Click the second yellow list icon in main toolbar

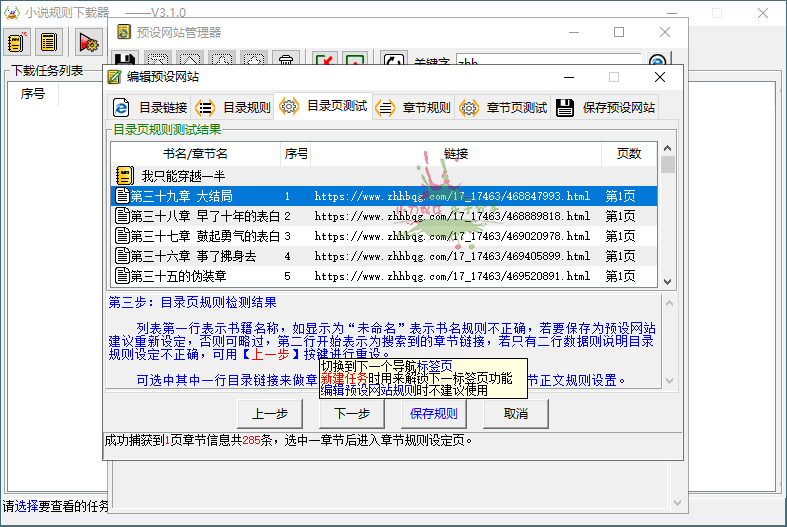click(x=49, y=43)
